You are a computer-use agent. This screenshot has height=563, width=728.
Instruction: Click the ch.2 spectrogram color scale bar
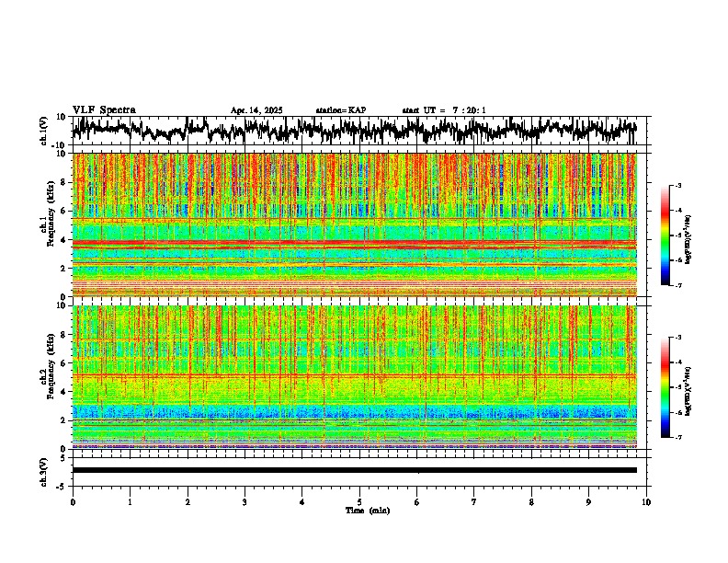click(665, 387)
